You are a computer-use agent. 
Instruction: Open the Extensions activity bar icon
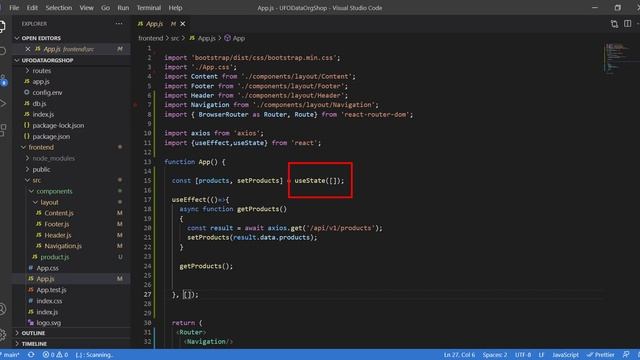click(x=3, y=130)
